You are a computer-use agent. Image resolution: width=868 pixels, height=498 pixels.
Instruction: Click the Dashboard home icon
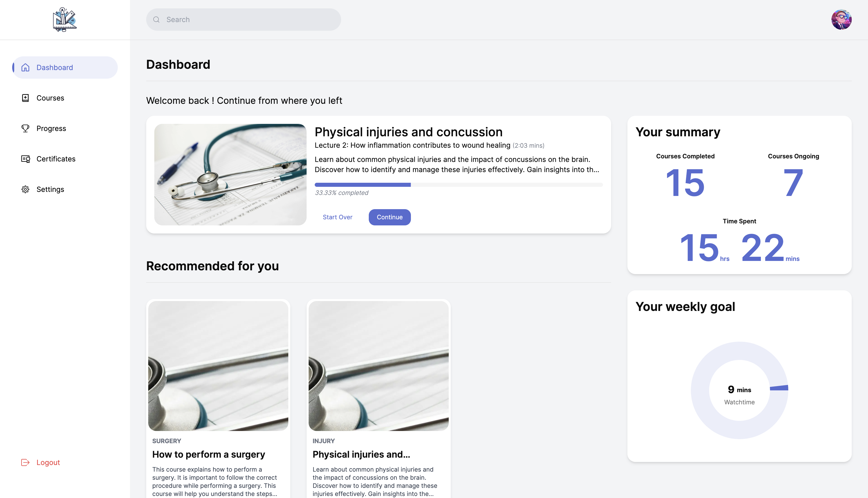click(x=25, y=67)
